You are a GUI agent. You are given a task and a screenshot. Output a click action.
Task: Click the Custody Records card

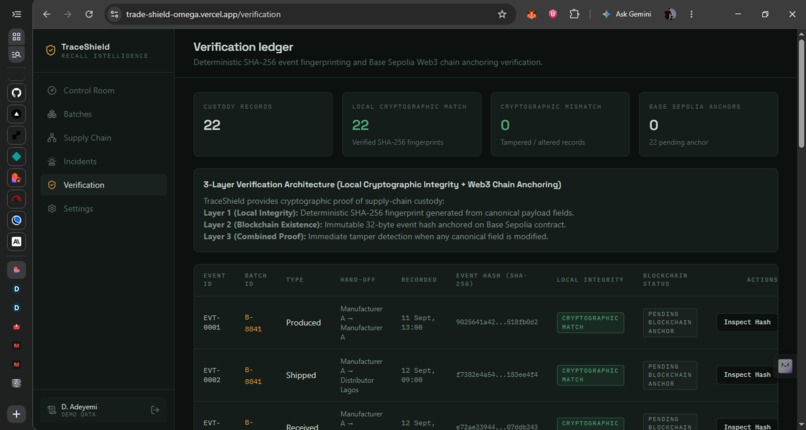click(263, 124)
